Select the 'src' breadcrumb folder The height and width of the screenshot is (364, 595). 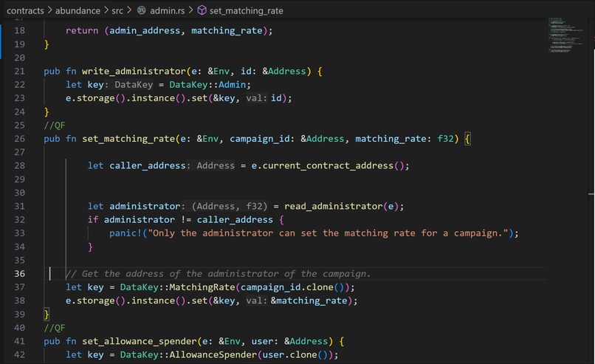tap(117, 10)
